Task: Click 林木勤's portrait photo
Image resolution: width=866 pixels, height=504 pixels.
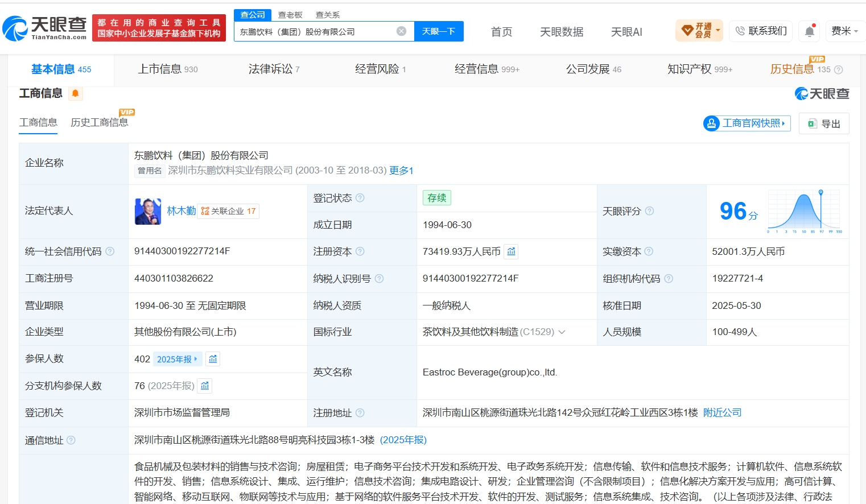Action: pyautogui.click(x=148, y=211)
